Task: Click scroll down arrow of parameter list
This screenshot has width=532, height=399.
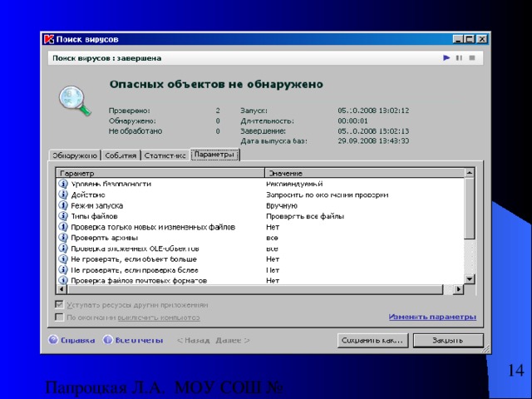Action: (x=470, y=278)
